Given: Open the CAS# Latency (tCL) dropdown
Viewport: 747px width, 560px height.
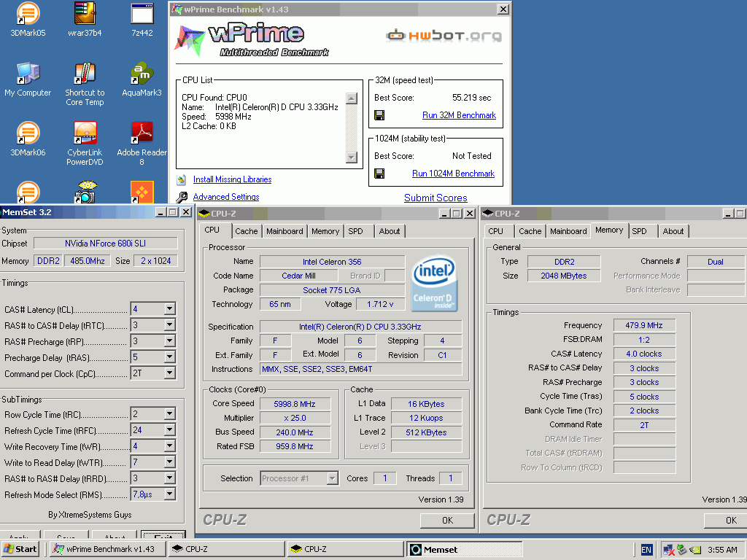Looking at the screenshot, I should click(169, 309).
